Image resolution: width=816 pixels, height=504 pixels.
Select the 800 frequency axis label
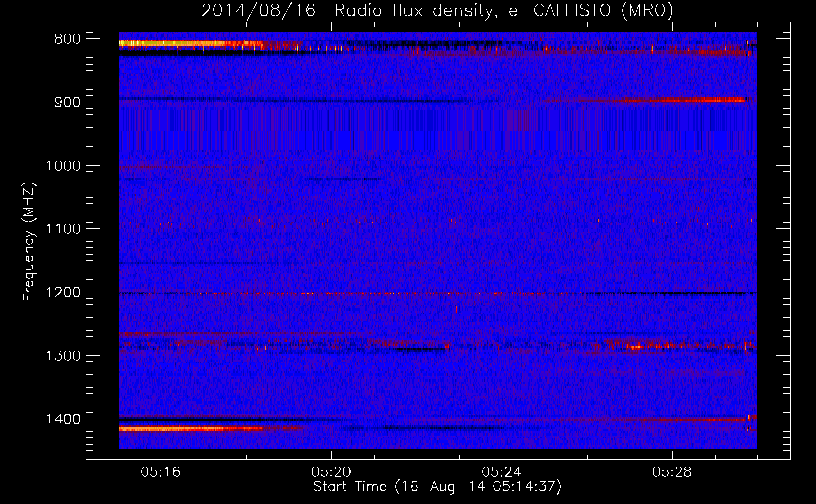(68, 39)
